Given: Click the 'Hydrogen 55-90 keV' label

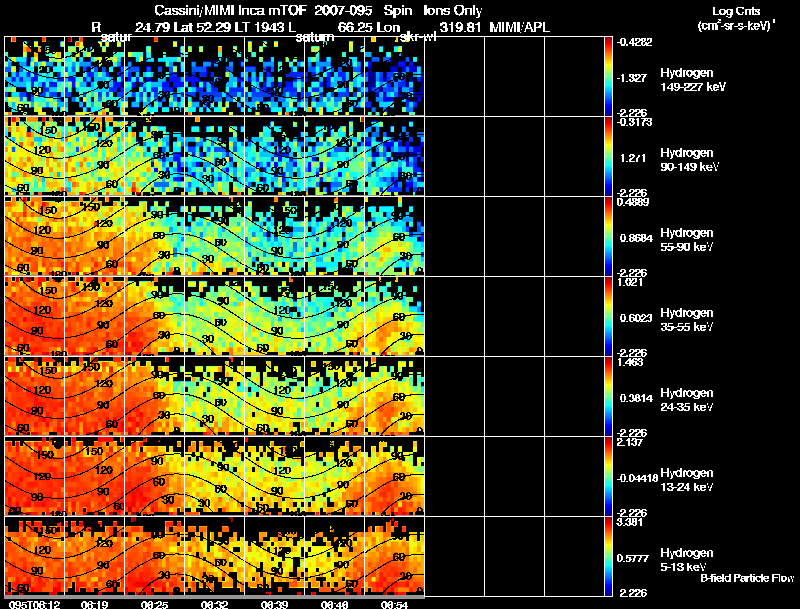Looking at the screenshot, I should click(x=687, y=240).
